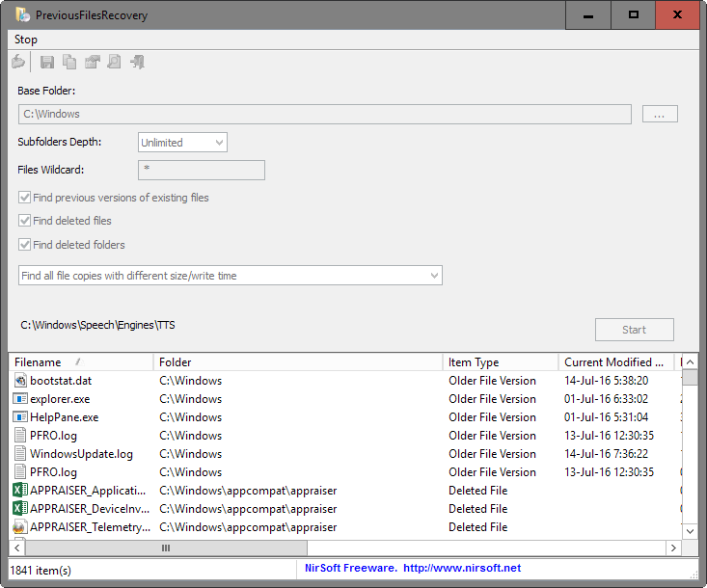This screenshot has height=588, width=707.
Task: Click the horizontal scroll left arrow
Action: tap(17, 548)
